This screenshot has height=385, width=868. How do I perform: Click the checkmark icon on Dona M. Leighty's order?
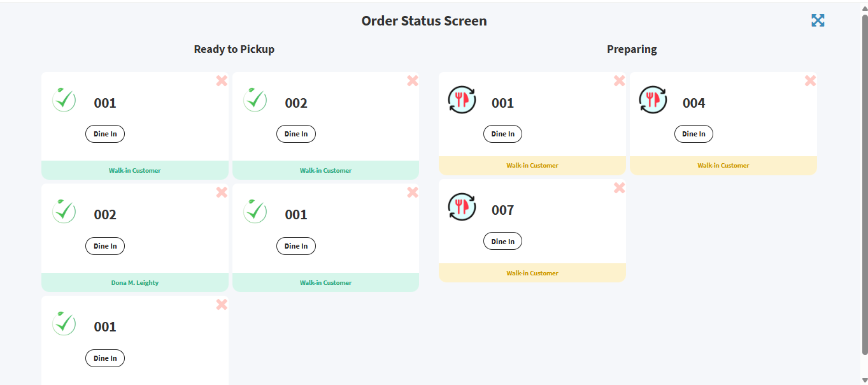click(64, 212)
